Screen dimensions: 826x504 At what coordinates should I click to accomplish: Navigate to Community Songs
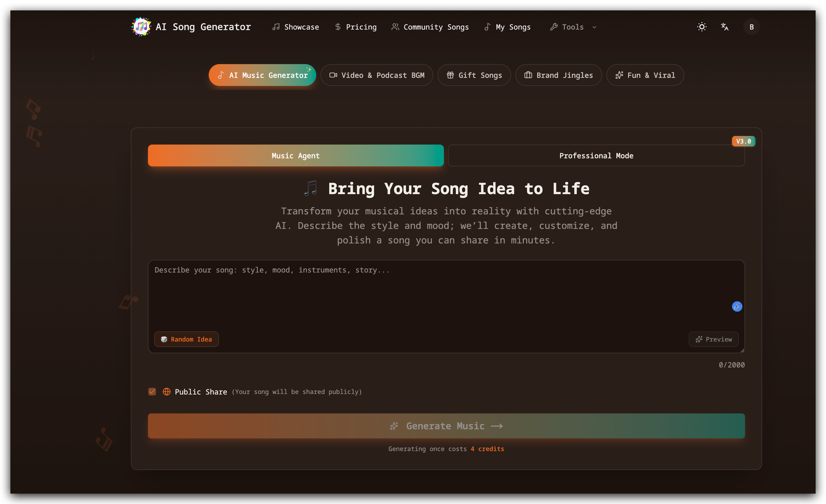430,27
